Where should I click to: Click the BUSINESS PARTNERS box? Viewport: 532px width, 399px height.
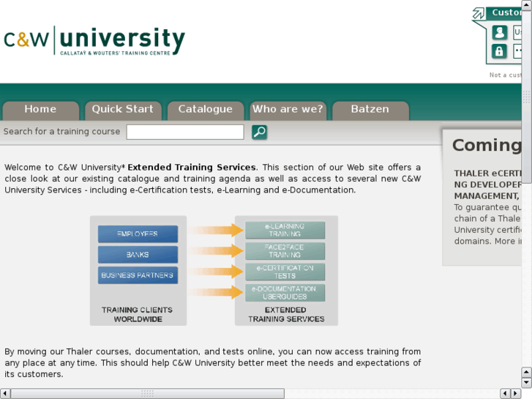(138, 275)
